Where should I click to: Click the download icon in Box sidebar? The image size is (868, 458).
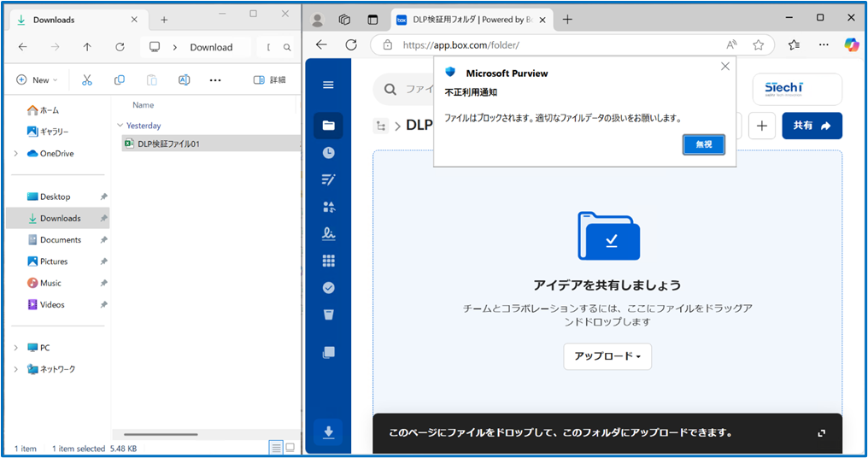pos(328,432)
